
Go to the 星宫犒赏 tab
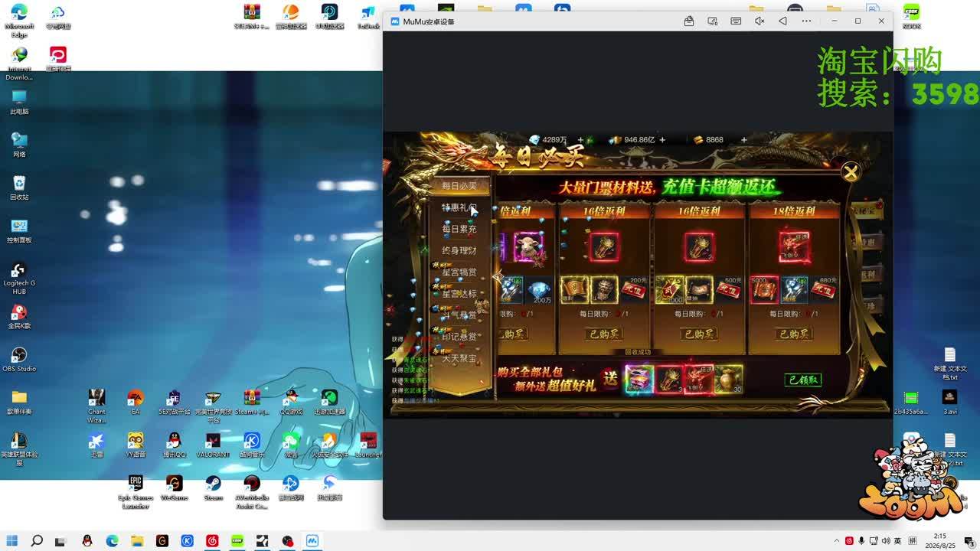459,272
